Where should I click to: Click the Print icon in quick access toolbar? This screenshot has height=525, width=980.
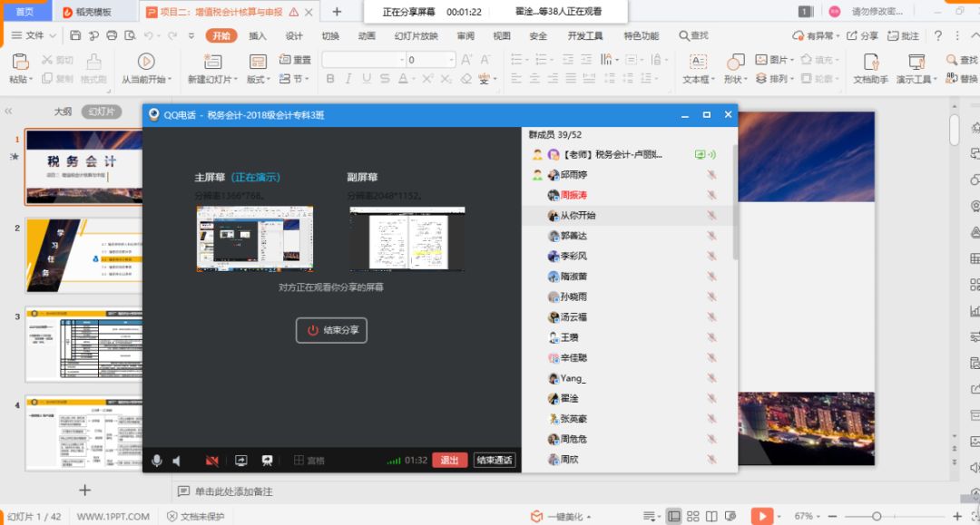[112, 35]
